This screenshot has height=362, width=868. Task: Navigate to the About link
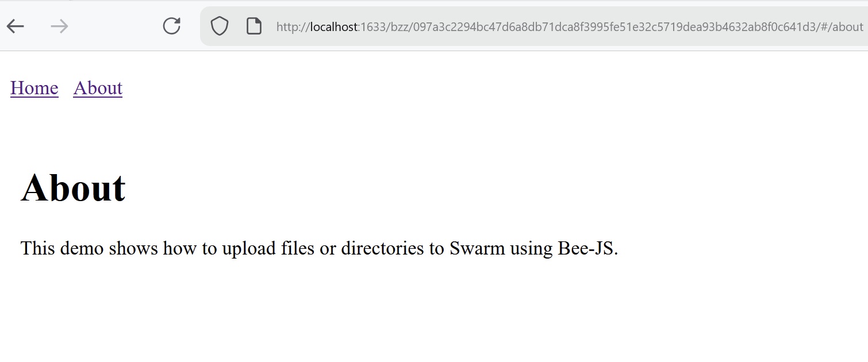[x=98, y=88]
